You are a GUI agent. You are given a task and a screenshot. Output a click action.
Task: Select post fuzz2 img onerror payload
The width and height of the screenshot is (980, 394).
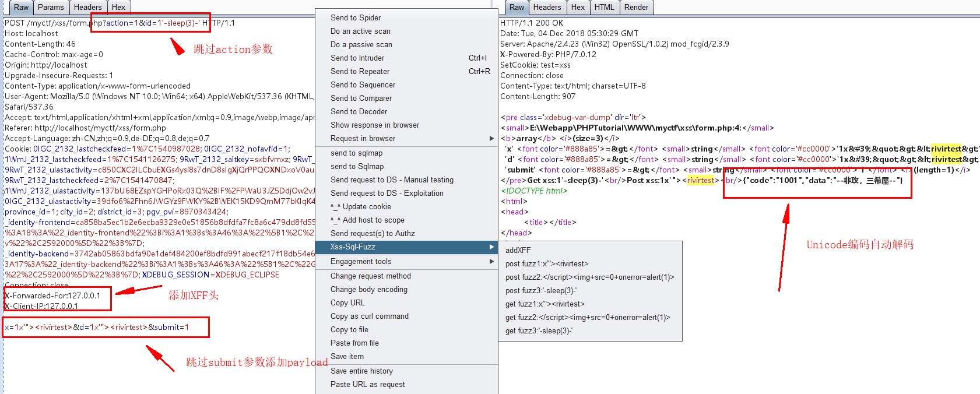point(590,277)
